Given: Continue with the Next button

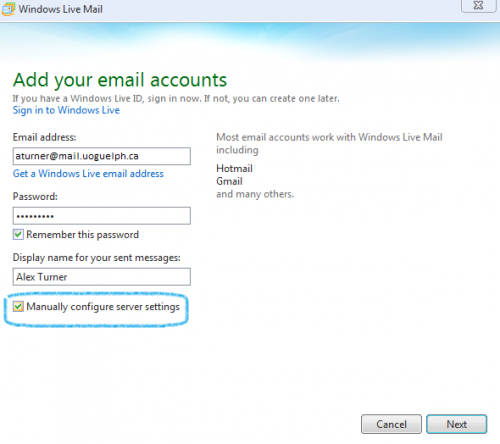Looking at the screenshot, I should (x=457, y=424).
